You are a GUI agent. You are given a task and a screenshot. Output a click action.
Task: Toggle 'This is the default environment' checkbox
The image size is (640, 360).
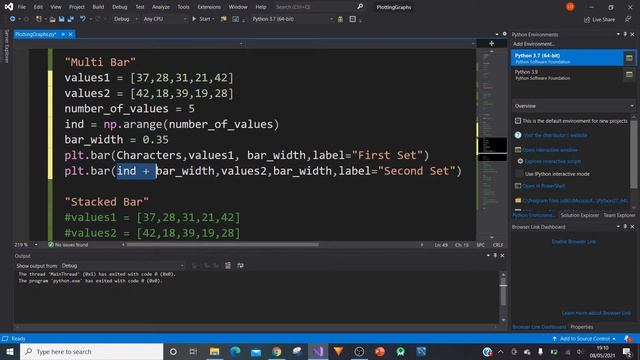pyautogui.click(x=518, y=121)
